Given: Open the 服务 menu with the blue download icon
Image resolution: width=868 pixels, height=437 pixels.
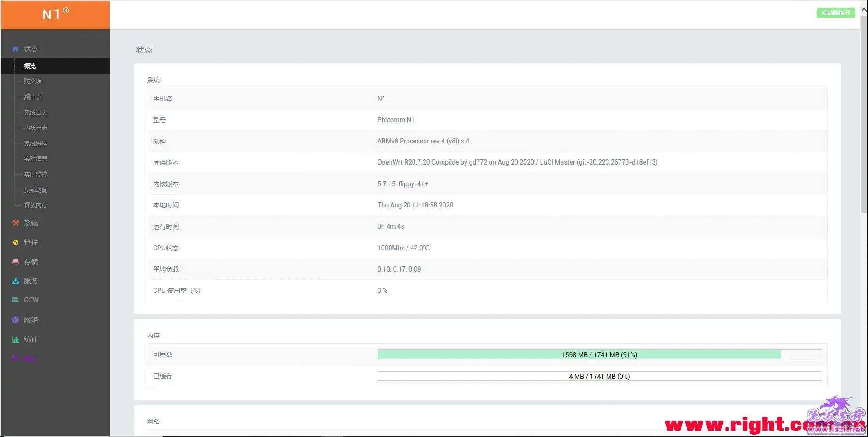Looking at the screenshot, I should pyautogui.click(x=25, y=281).
